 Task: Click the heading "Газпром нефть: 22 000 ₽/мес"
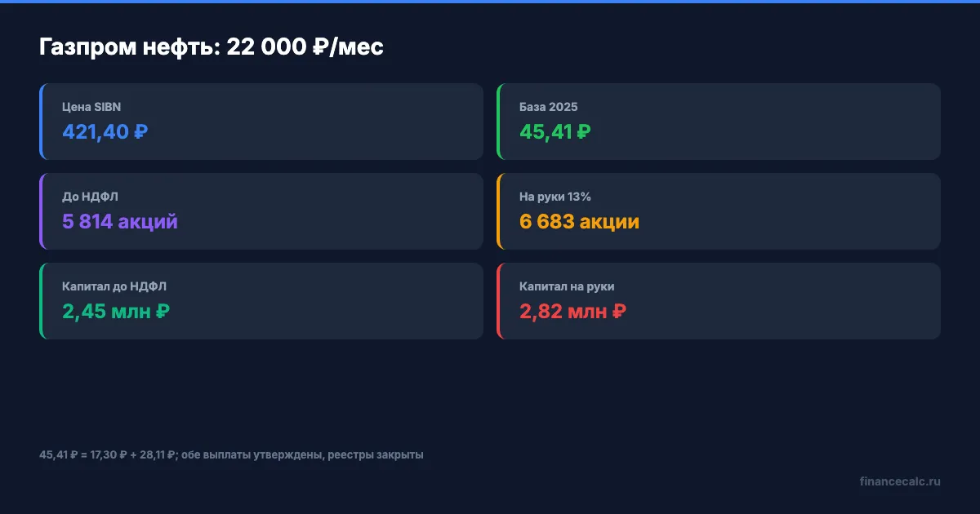(212, 47)
